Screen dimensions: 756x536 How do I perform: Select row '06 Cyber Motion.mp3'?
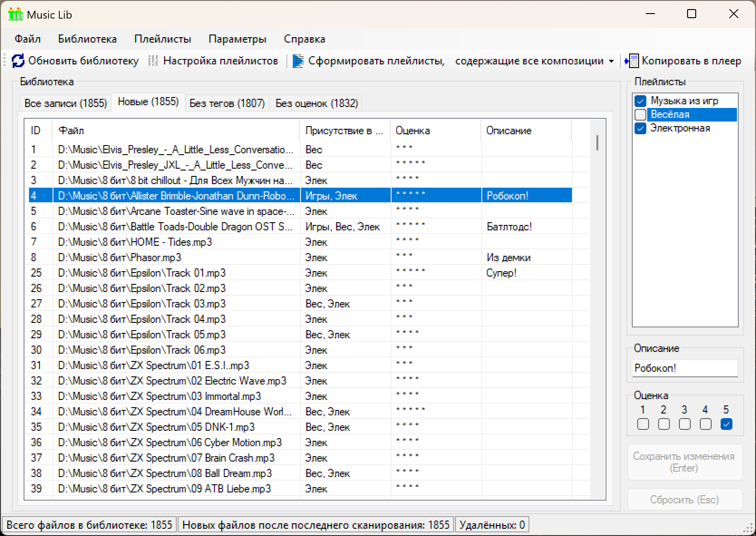click(x=300, y=443)
